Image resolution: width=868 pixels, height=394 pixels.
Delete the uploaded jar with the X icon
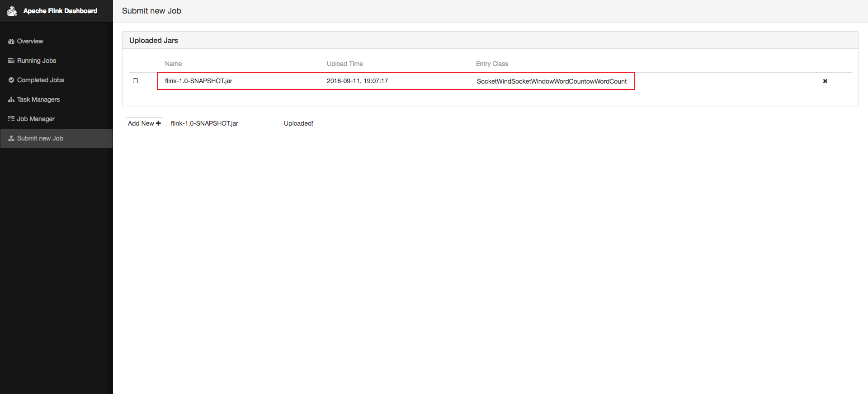825,81
